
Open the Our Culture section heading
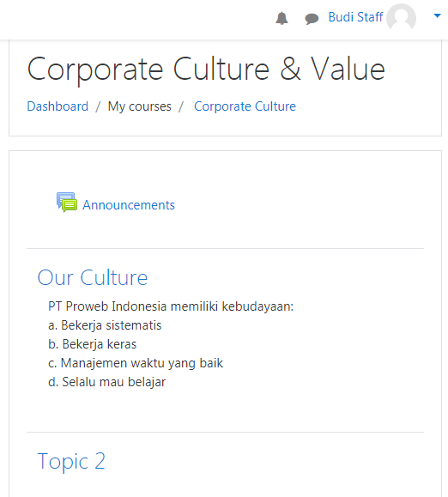pos(93,277)
